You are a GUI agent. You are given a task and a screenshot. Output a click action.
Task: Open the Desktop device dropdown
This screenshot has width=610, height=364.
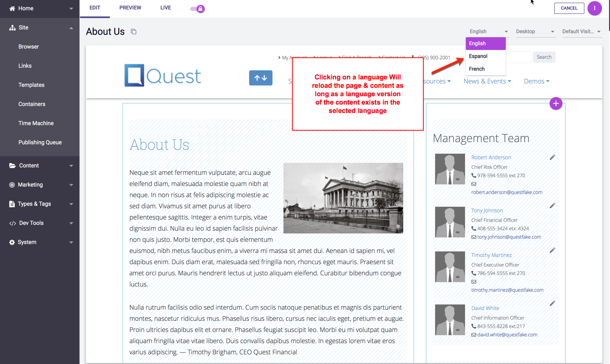click(x=535, y=32)
